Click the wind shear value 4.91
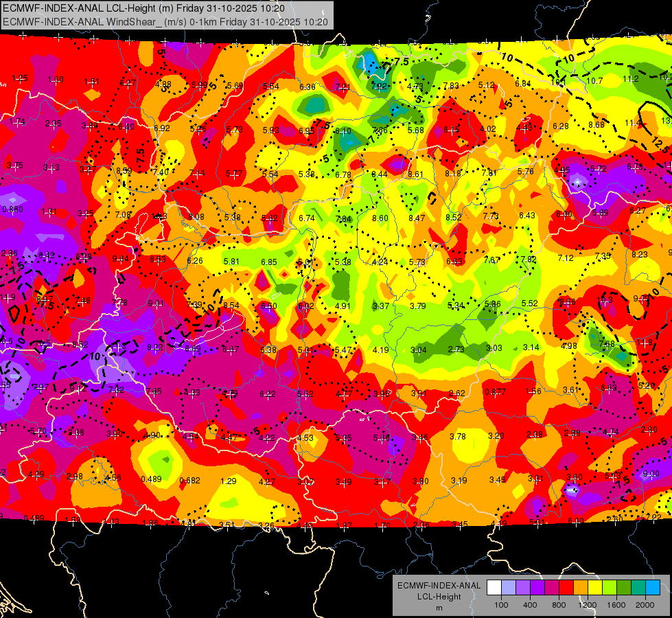This screenshot has width=672, height=618. point(343,306)
